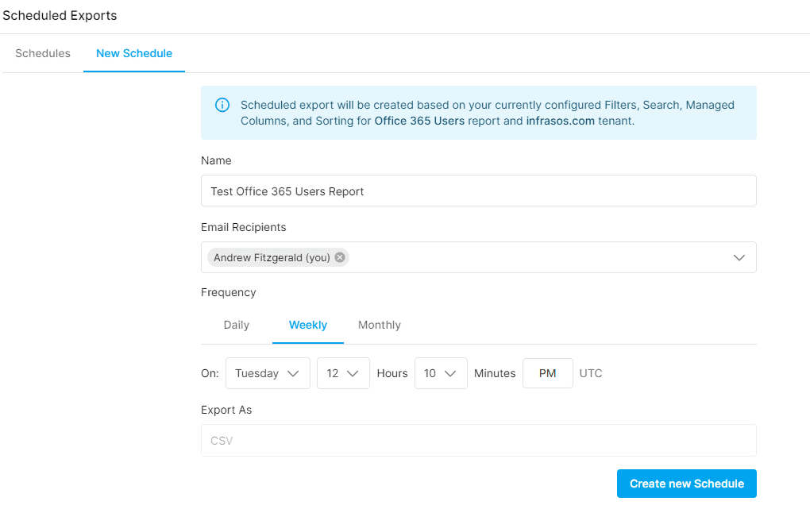Select the Weekly frequency tab
The width and height of the screenshot is (810, 532).
pyautogui.click(x=308, y=325)
